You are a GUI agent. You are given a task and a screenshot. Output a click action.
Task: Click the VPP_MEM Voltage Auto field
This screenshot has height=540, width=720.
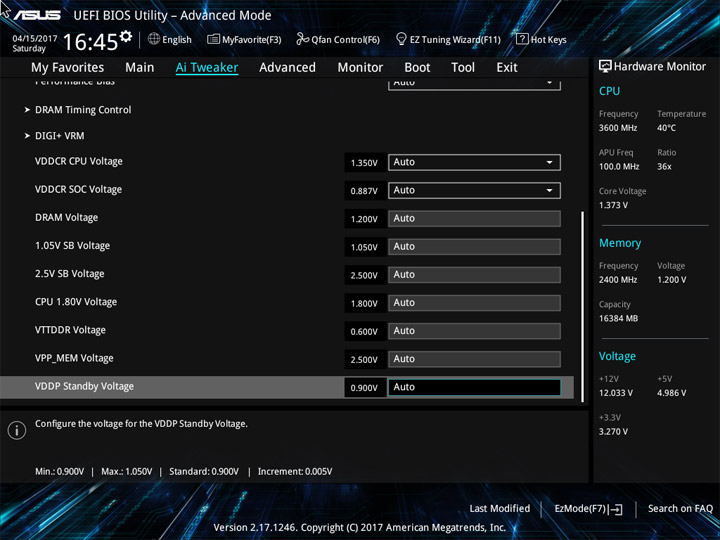coord(474,359)
